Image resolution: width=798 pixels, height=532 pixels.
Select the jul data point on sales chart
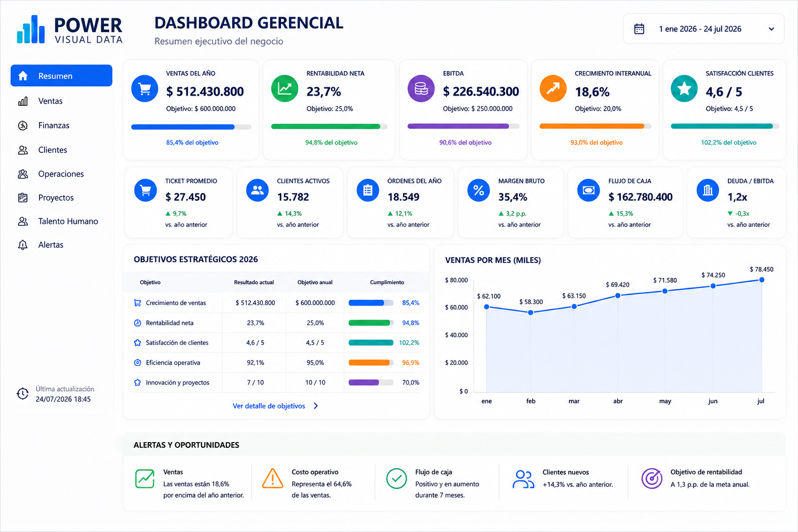tap(762, 280)
